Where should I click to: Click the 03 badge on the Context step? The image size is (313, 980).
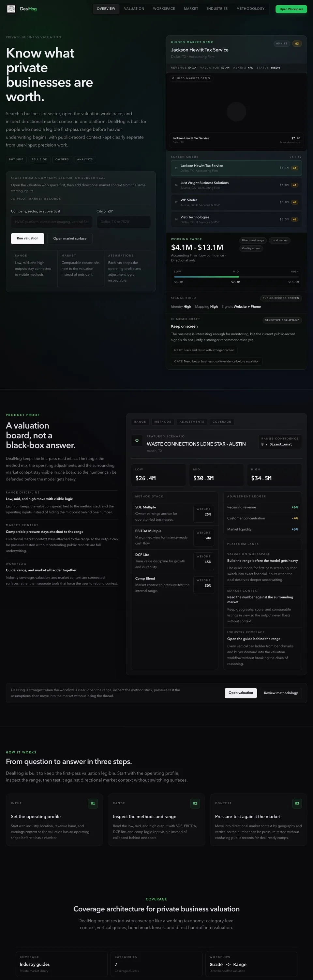pyautogui.click(x=297, y=803)
